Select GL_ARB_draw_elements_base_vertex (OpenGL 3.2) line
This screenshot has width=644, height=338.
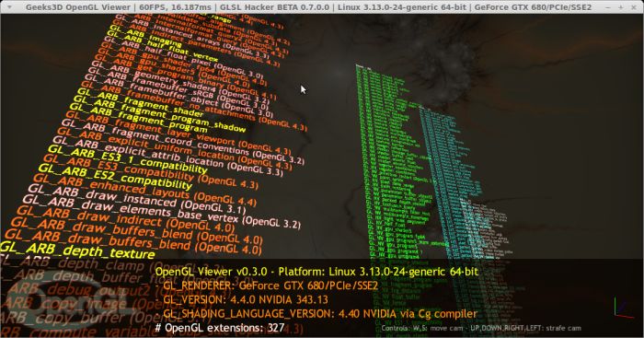pyautogui.click(x=162, y=211)
